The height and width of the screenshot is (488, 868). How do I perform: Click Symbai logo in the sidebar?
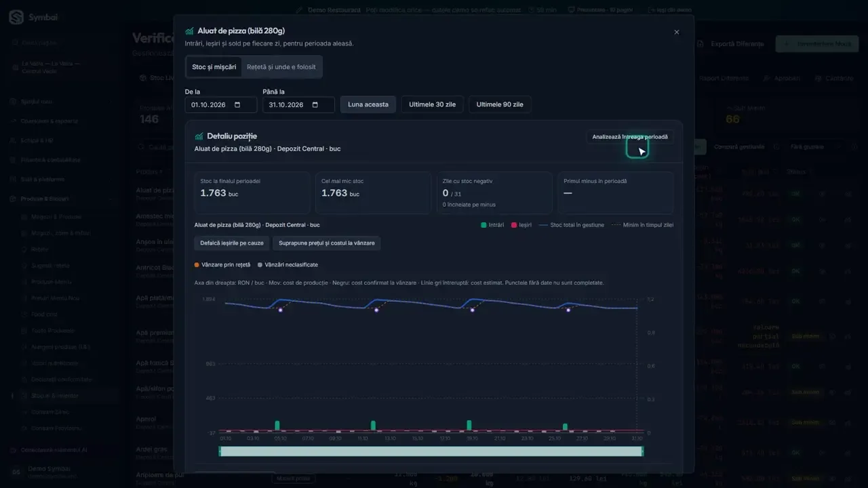point(16,18)
